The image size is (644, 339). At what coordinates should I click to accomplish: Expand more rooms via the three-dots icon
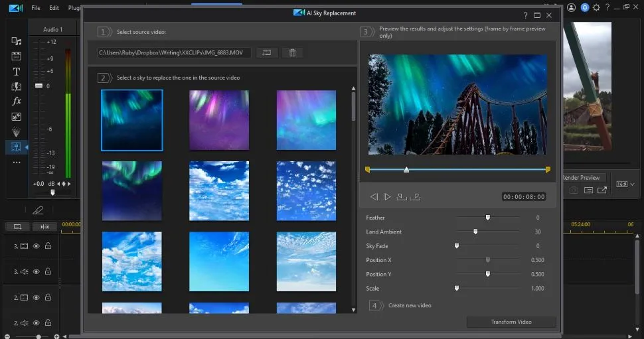point(17,162)
